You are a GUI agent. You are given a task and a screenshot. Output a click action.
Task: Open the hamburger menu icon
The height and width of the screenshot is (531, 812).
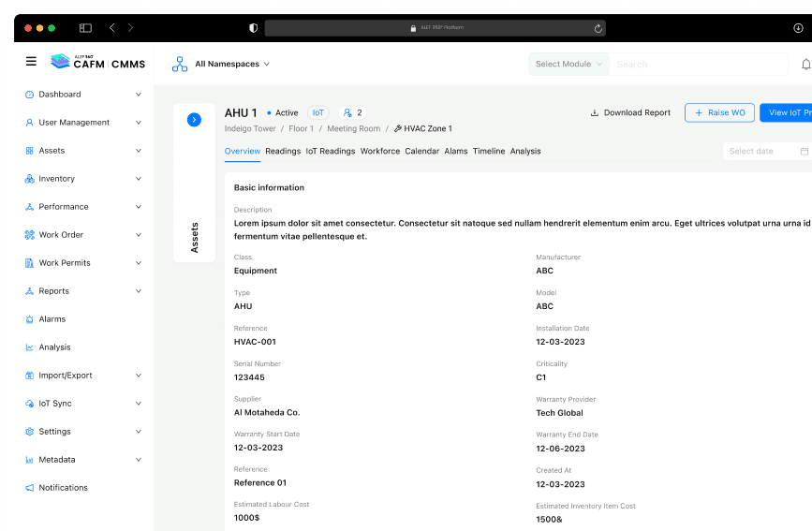pyautogui.click(x=31, y=62)
